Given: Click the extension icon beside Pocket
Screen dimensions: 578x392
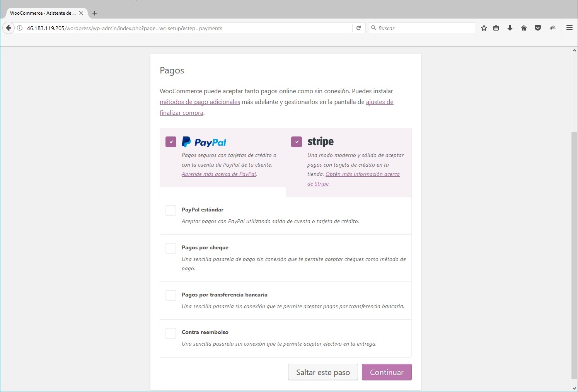Looking at the screenshot, I should tap(552, 28).
